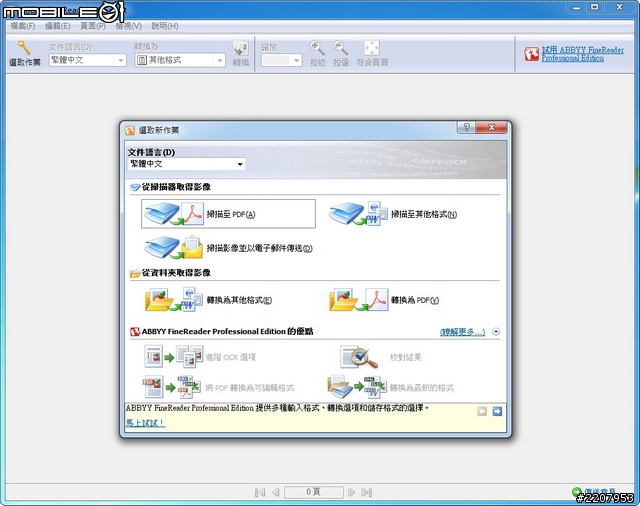Select 掃描至其他格式(N) scanner task

393,214
